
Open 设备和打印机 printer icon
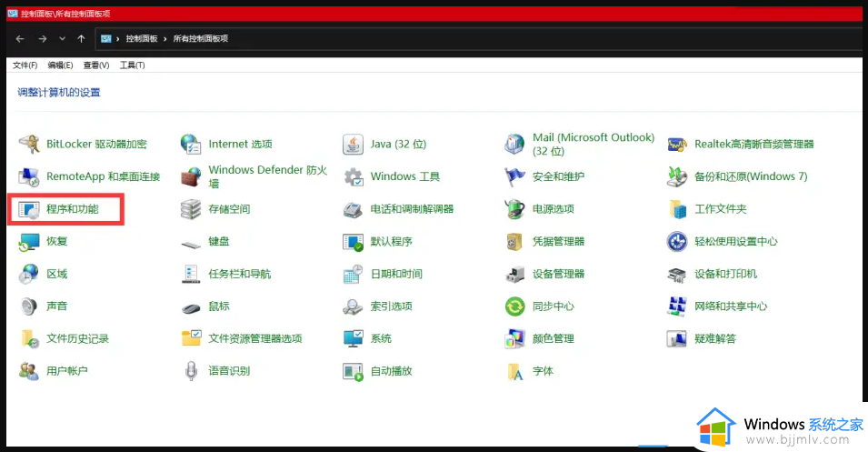click(677, 274)
